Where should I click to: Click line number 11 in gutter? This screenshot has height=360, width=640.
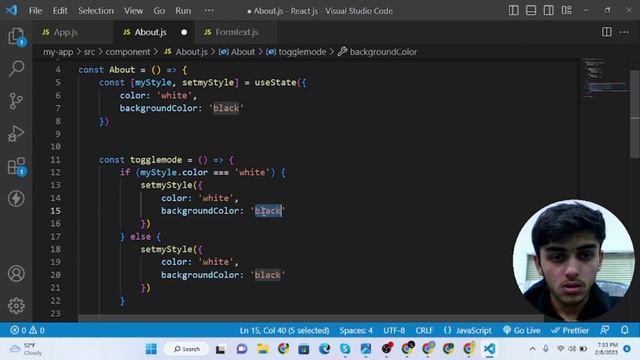[56, 160]
